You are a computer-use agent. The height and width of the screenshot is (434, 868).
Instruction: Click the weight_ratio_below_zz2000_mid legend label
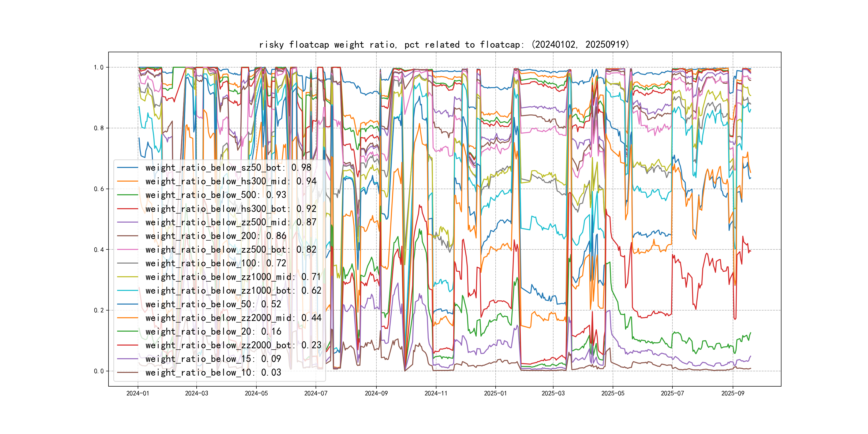point(233,318)
